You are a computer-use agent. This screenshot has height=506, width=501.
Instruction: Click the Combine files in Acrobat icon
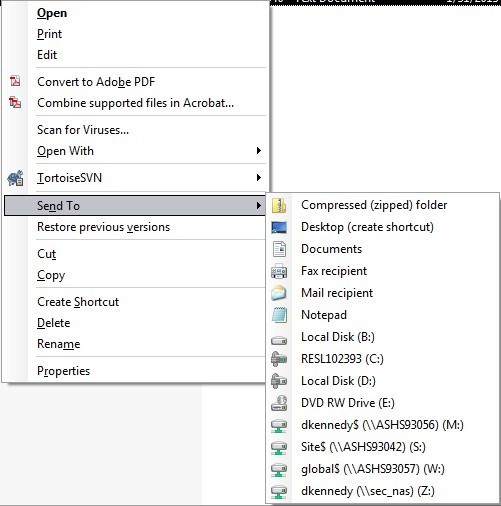(x=15, y=102)
